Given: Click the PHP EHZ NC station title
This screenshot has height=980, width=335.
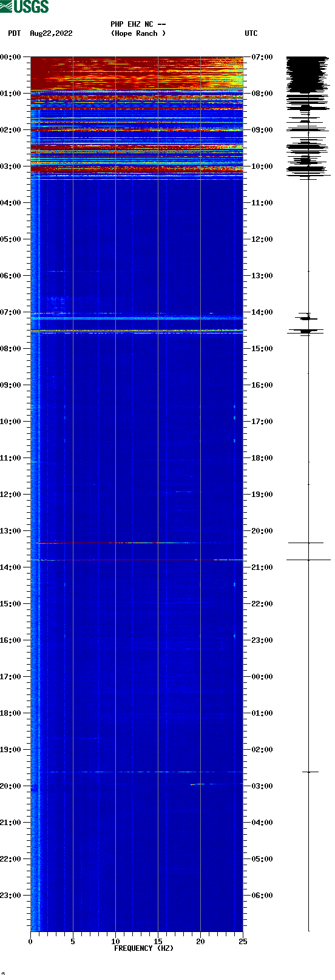Looking at the screenshot, I should [138, 24].
